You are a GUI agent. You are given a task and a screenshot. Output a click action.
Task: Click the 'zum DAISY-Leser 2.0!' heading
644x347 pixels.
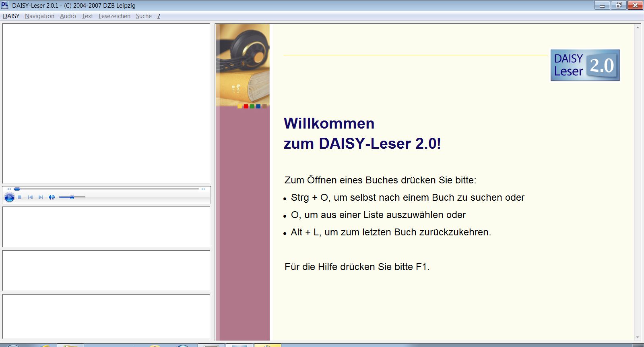[362, 143]
